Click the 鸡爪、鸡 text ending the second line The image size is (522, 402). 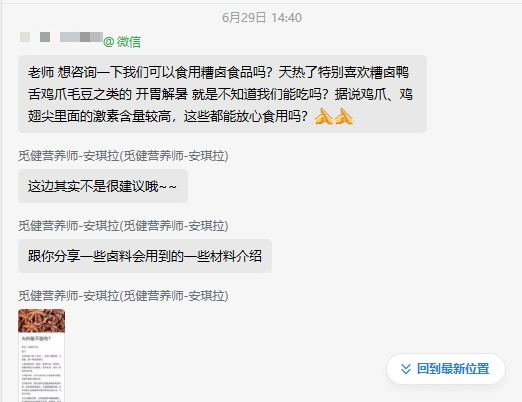(387, 94)
